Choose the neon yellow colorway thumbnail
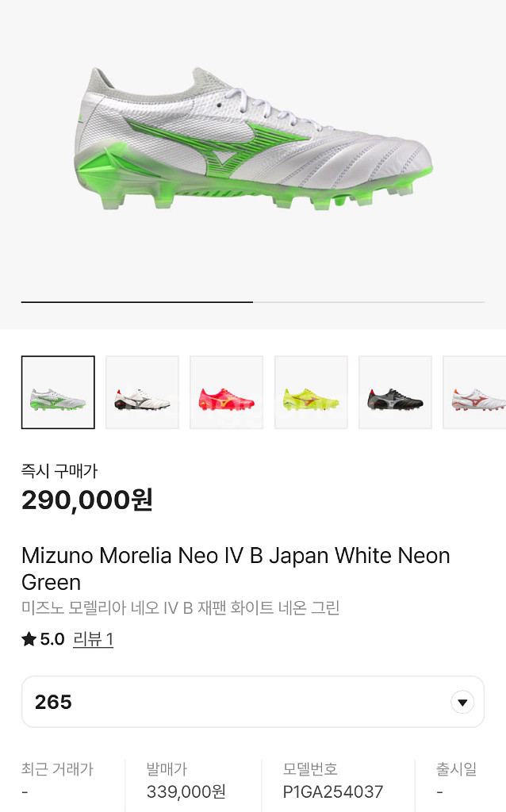Screen dimensions: 506x812 click(x=310, y=392)
